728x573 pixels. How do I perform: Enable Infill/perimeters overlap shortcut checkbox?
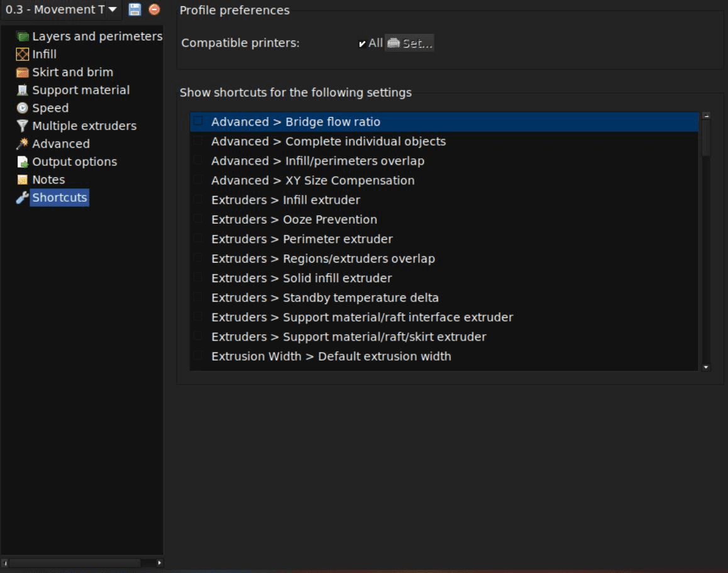click(x=198, y=160)
